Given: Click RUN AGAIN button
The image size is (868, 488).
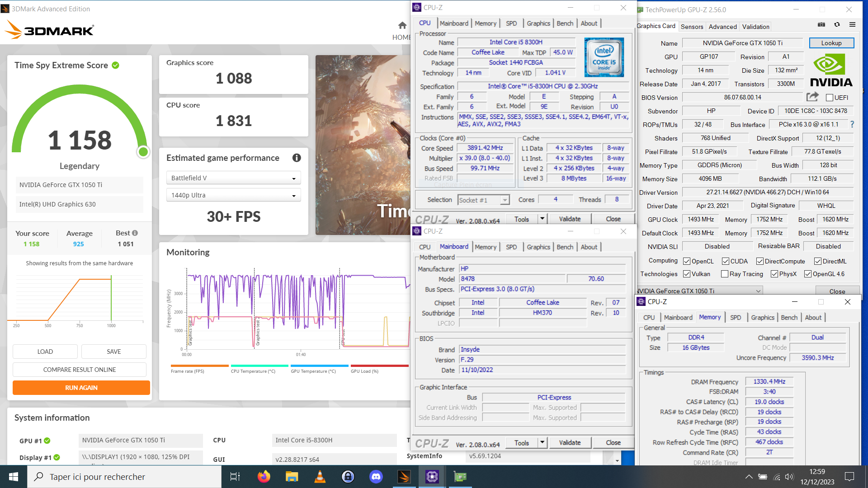Looking at the screenshot, I should 81,388.
